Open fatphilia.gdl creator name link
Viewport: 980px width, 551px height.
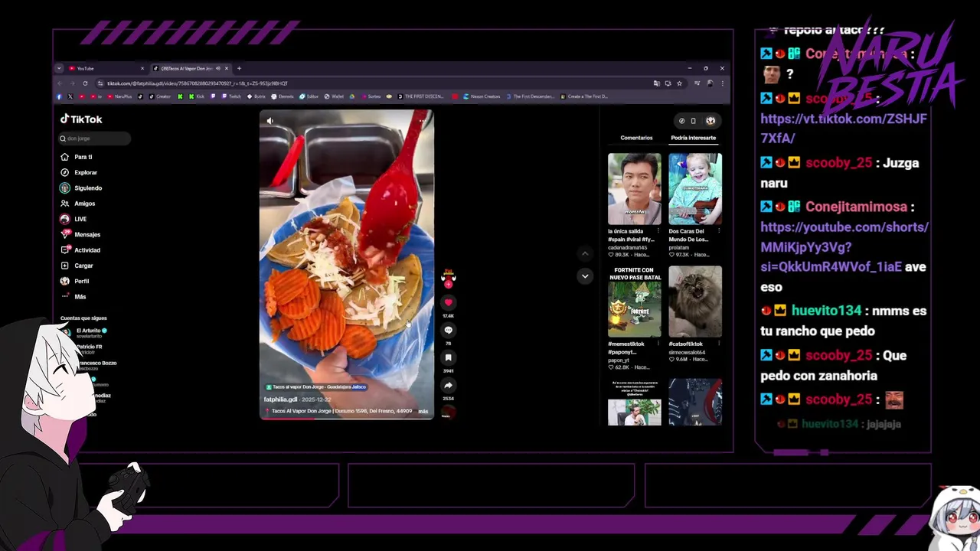[x=280, y=399]
